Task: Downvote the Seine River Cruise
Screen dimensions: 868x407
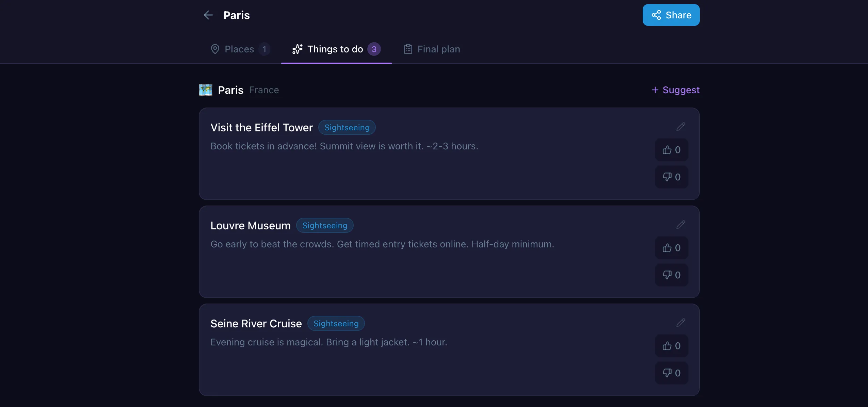Action: (671, 373)
